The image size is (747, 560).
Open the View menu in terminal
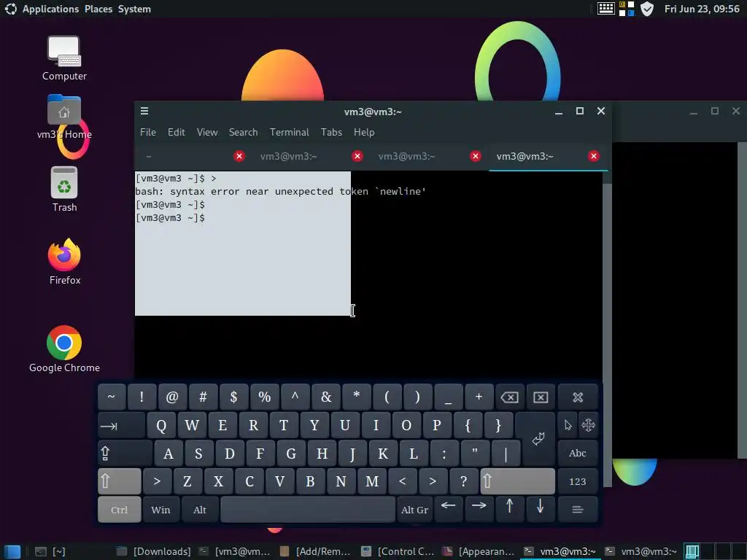click(207, 133)
